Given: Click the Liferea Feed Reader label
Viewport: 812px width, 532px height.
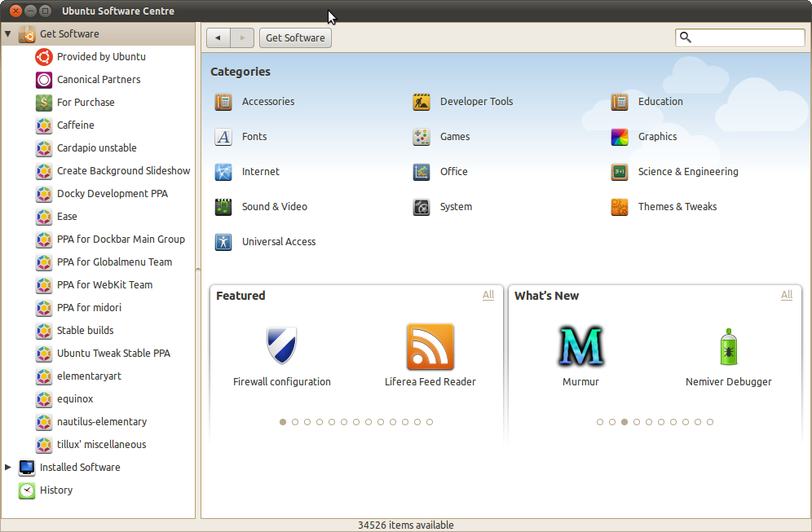Looking at the screenshot, I should pyautogui.click(x=430, y=382).
